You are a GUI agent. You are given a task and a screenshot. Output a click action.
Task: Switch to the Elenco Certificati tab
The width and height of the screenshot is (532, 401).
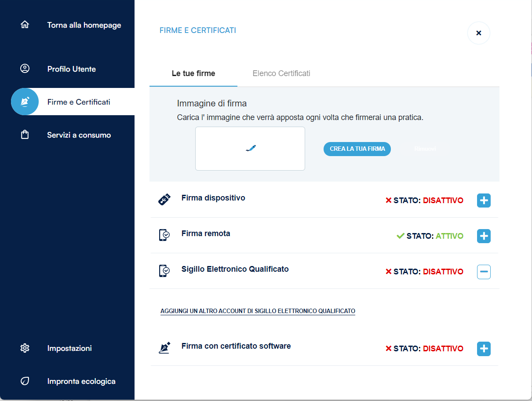(x=281, y=73)
